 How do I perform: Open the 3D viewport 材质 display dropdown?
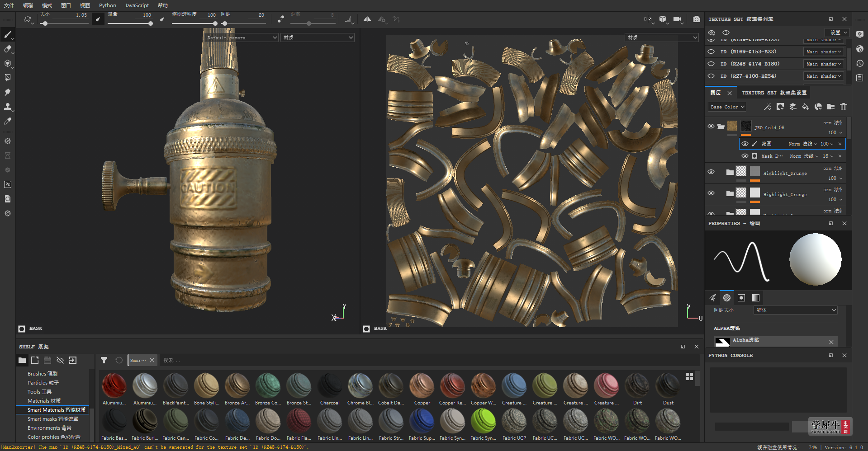[x=317, y=38]
